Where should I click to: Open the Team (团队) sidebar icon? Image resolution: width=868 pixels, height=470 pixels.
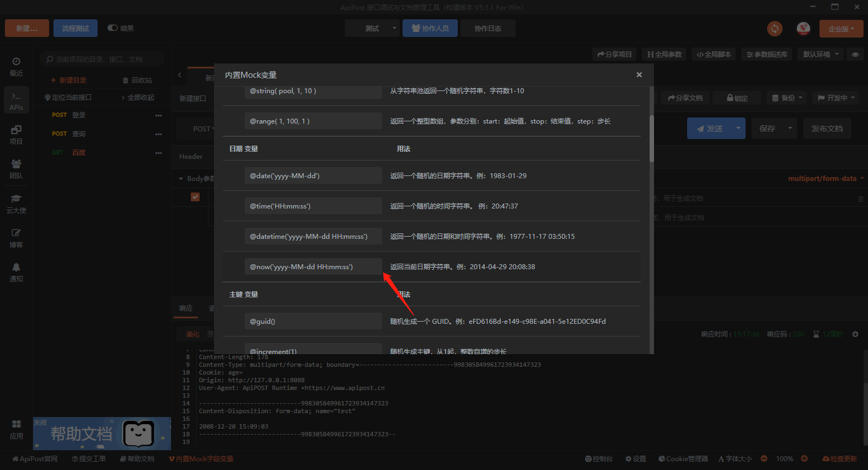coord(16,169)
